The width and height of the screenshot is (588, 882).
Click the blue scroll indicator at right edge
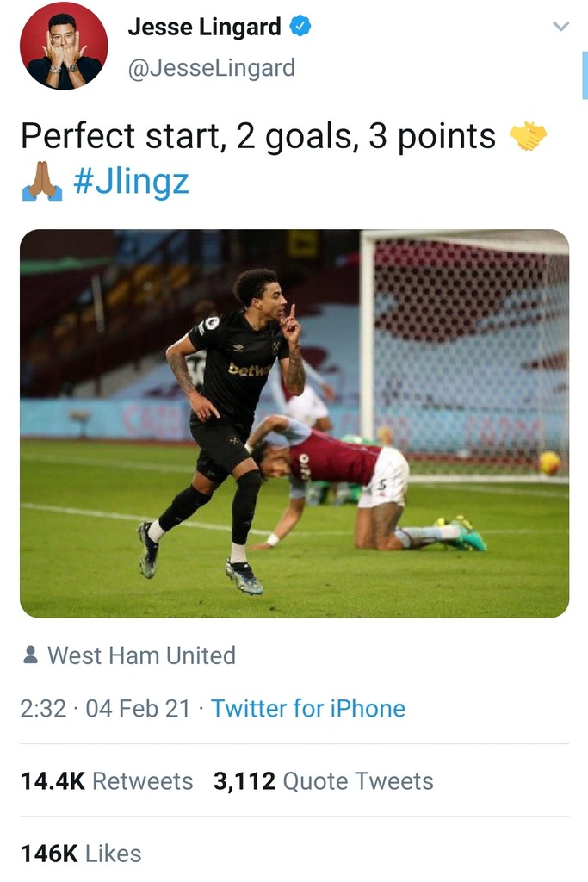[585, 78]
